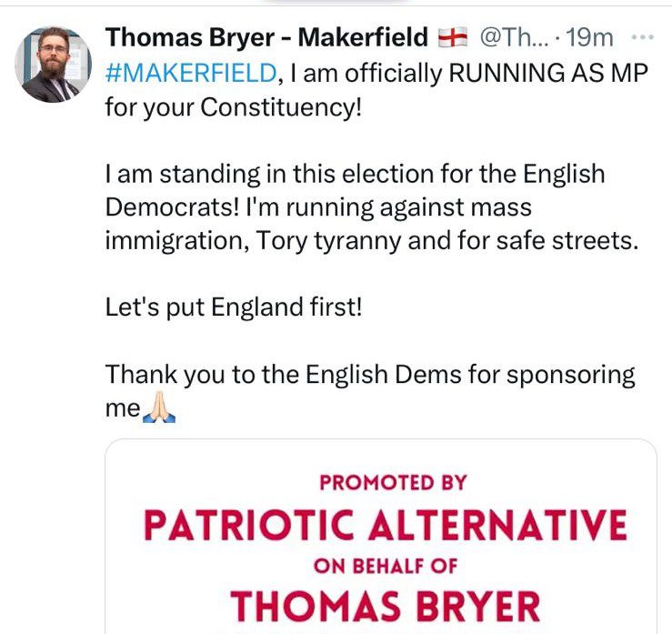The image size is (672, 634).
Task: Click the 'I am standing in this election' sentence
Action: click(x=355, y=172)
